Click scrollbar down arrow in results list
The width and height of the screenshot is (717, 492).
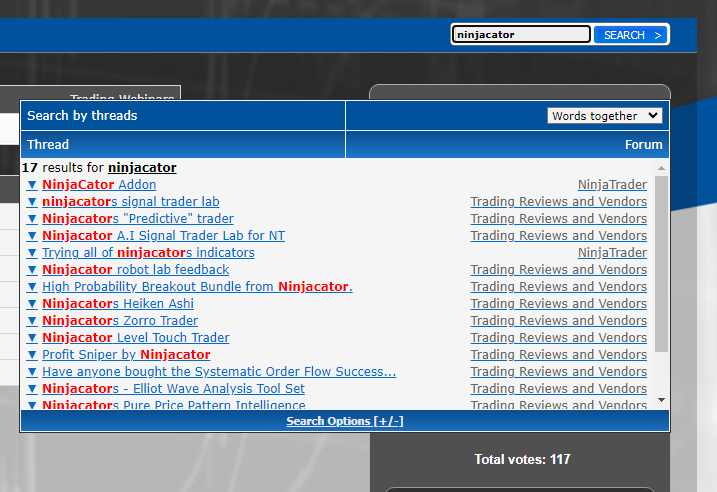pyautogui.click(x=661, y=400)
